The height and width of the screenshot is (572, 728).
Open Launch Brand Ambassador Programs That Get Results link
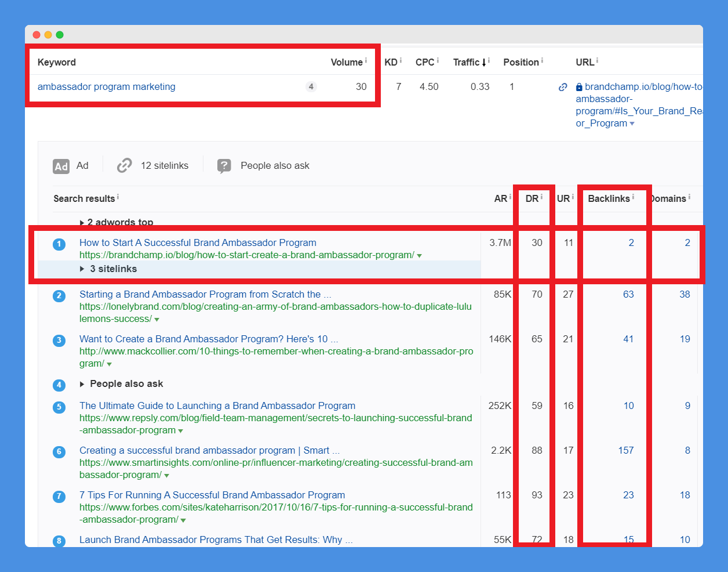(216, 540)
